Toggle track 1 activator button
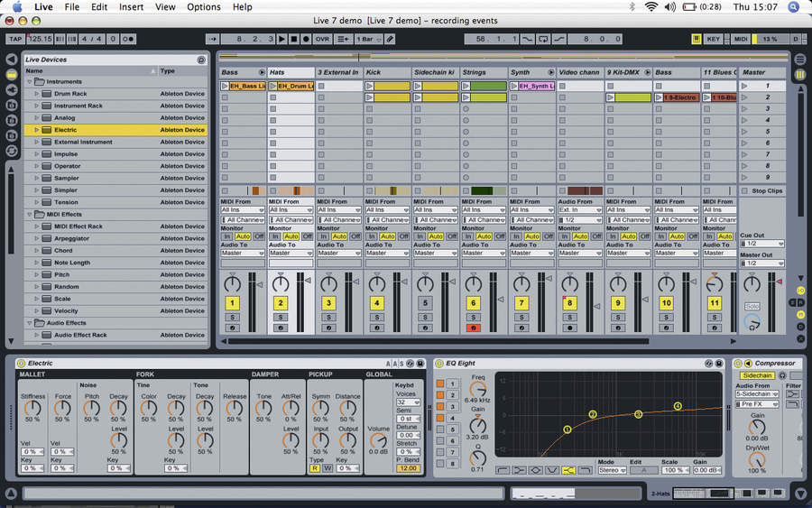The image size is (812, 508). tap(232, 303)
